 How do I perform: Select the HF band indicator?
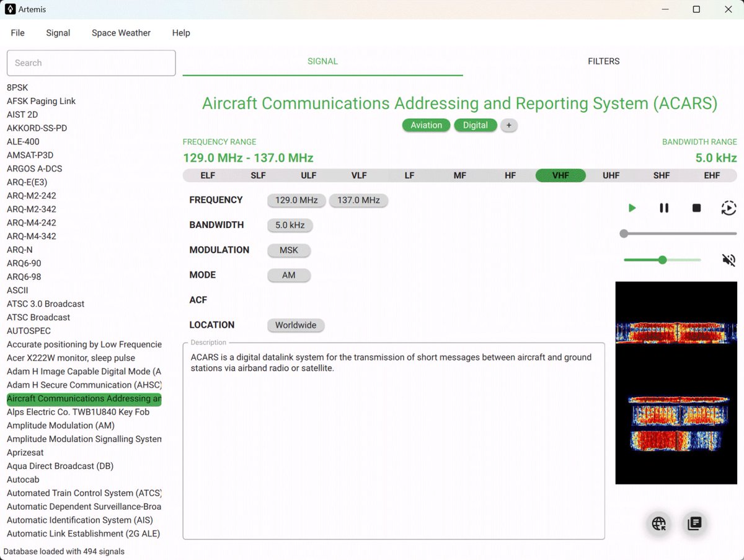coord(510,175)
